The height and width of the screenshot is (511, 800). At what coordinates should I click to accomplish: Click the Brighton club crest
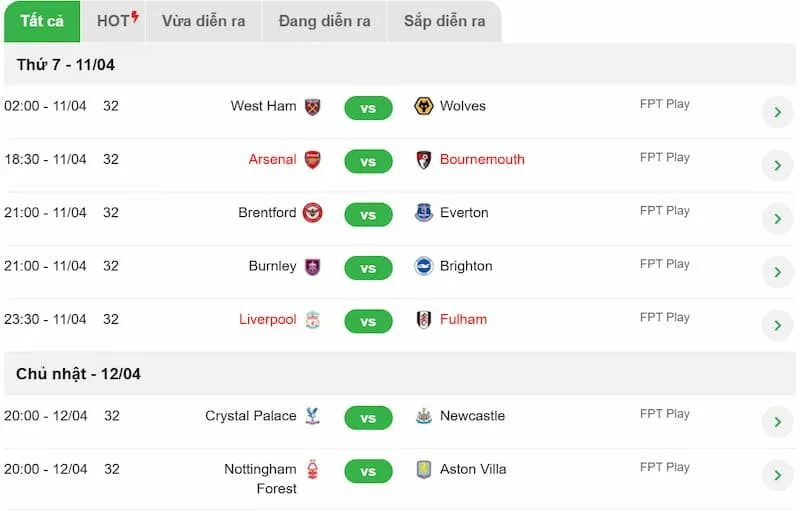(x=424, y=266)
